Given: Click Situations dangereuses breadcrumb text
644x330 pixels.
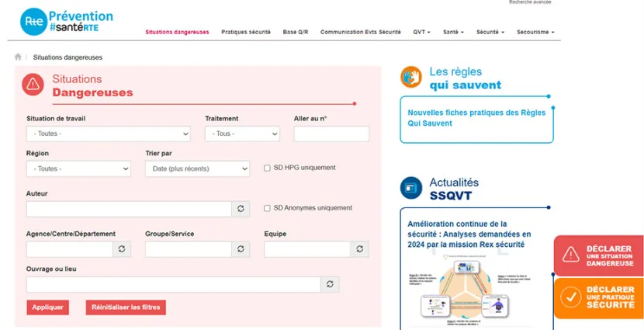Looking at the screenshot, I should (68, 57).
